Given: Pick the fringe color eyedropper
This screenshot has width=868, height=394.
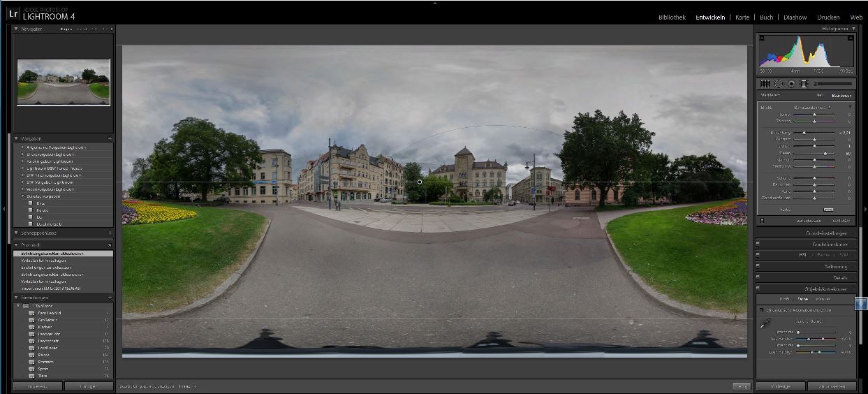Looking at the screenshot, I should (x=765, y=323).
